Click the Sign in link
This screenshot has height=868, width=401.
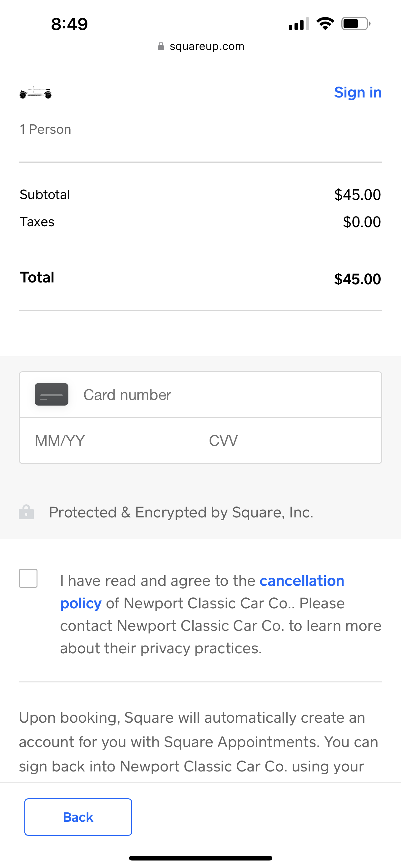click(358, 92)
